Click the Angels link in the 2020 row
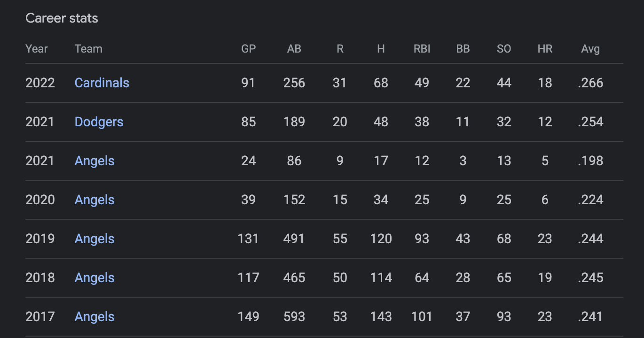This screenshot has width=644, height=338. [x=94, y=200]
